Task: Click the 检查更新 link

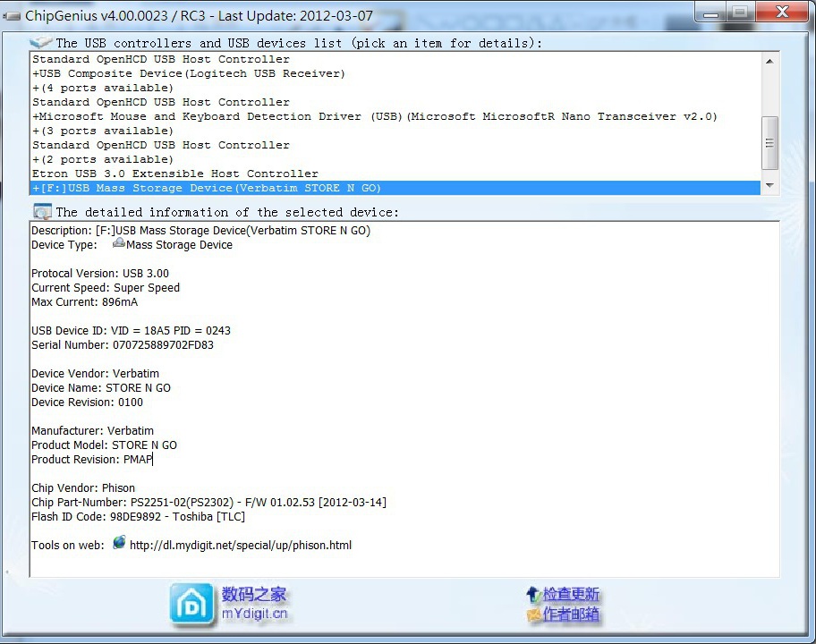Action: [571, 594]
